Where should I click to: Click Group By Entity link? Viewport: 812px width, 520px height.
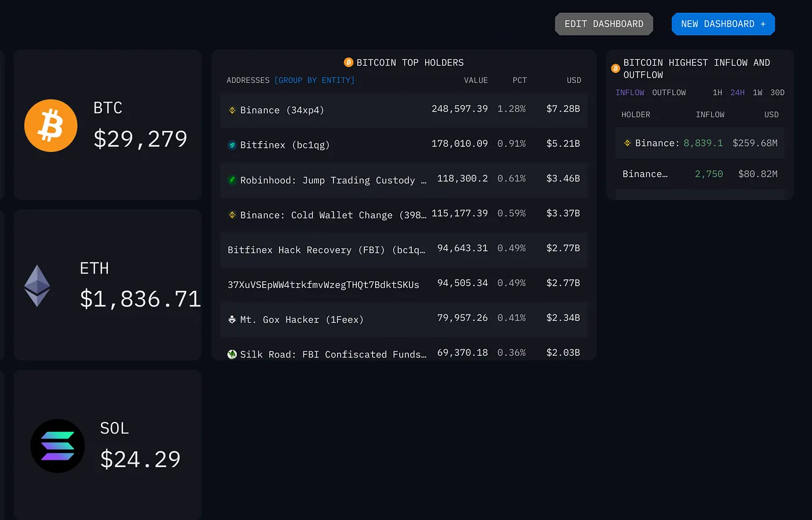pyautogui.click(x=314, y=80)
